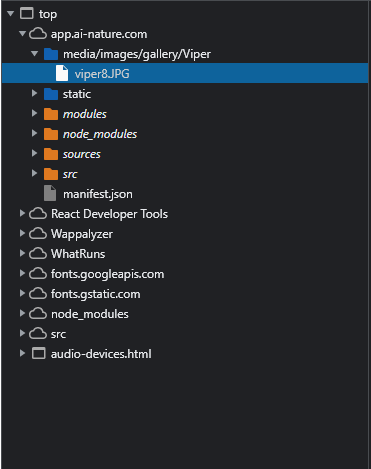Select the top label
The height and width of the screenshot is (469, 371).
pyautogui.click(x=48, y=14)
